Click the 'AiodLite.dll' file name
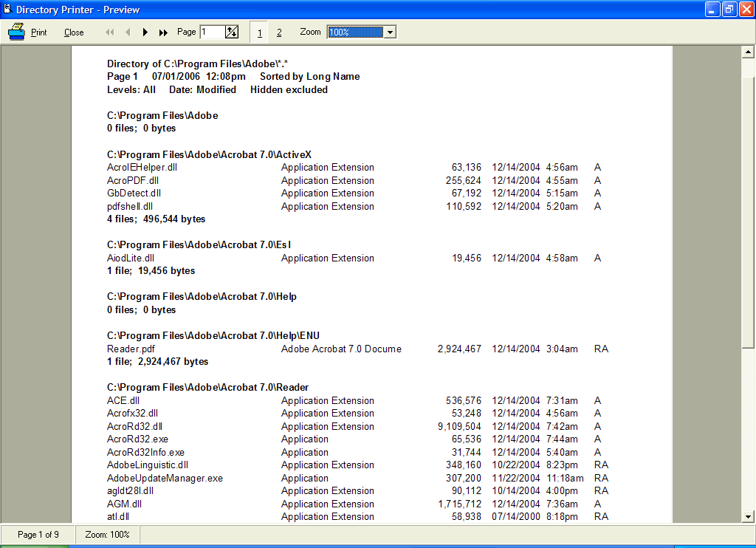The width and height of the screenshot is (756, 548). click(131, 258)
